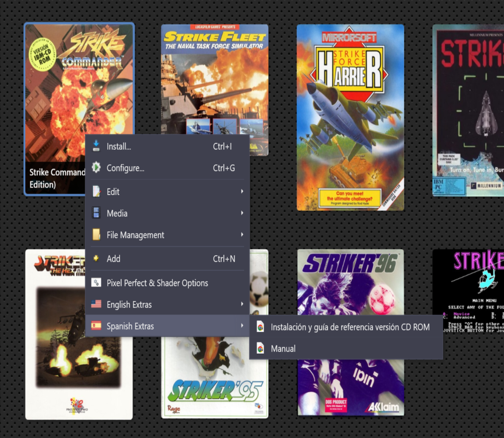Screen dimensions: 504x438
Task: Expand the Media submenu arrow
Action: tap(242, 213)
